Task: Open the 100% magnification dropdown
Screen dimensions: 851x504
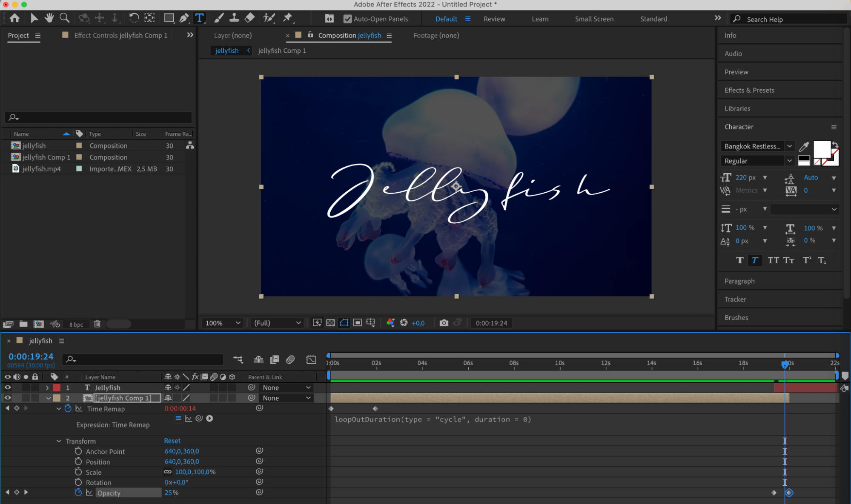Action: point(223,323)
